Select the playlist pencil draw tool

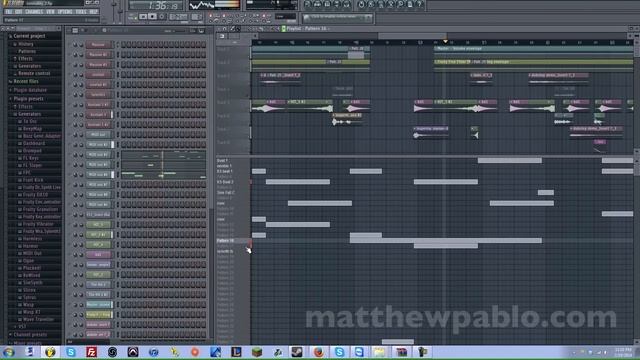[x=232, y=29]
